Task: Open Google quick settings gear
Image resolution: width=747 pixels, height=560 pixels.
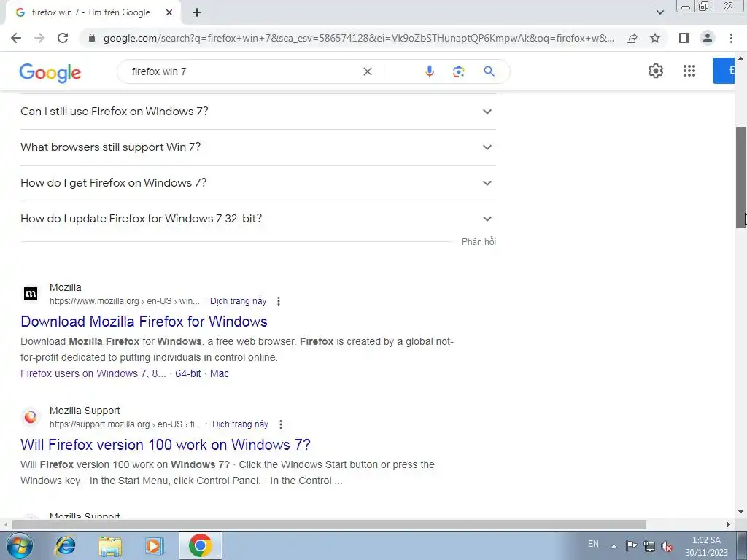Action: click(656, 71)
